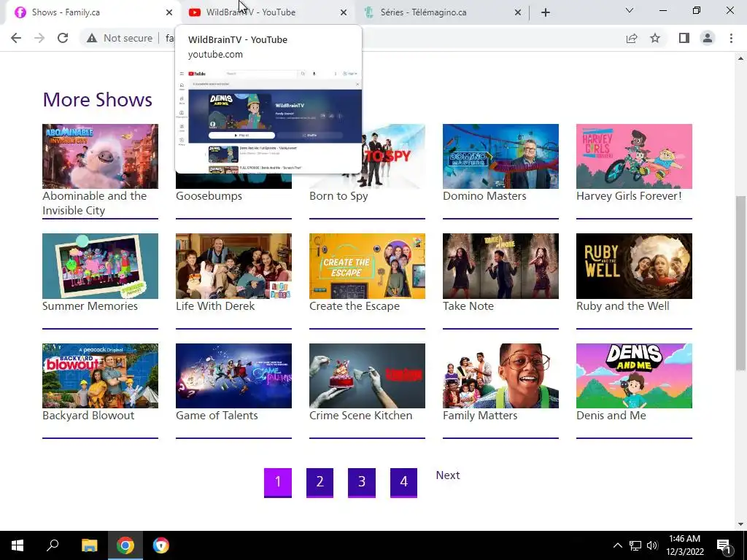Click the scrollbar up arrow
Viewport: 747px width, 560px height.
(741, 58)
